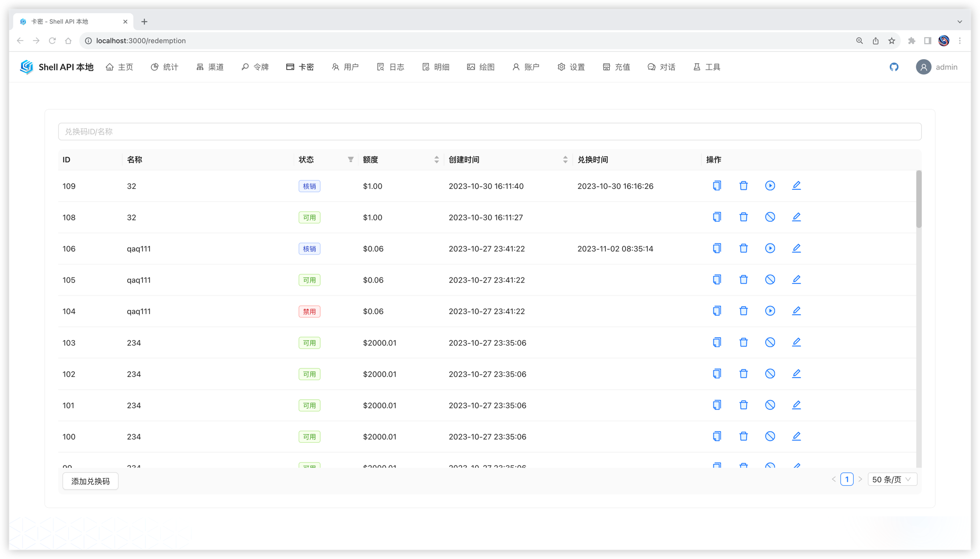Click the 添加兑换码 button
The width and height of the screenshot is (980, 559).
90,481
